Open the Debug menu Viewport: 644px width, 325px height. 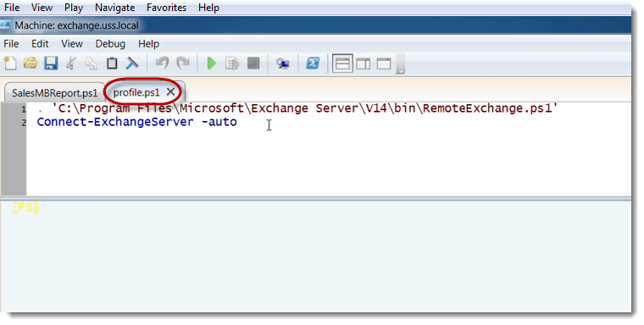coord(110,44)
